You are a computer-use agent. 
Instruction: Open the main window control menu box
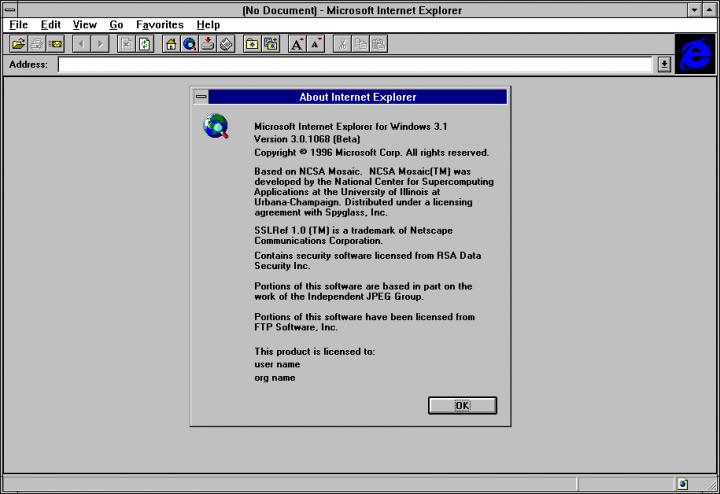coord(10,9)
